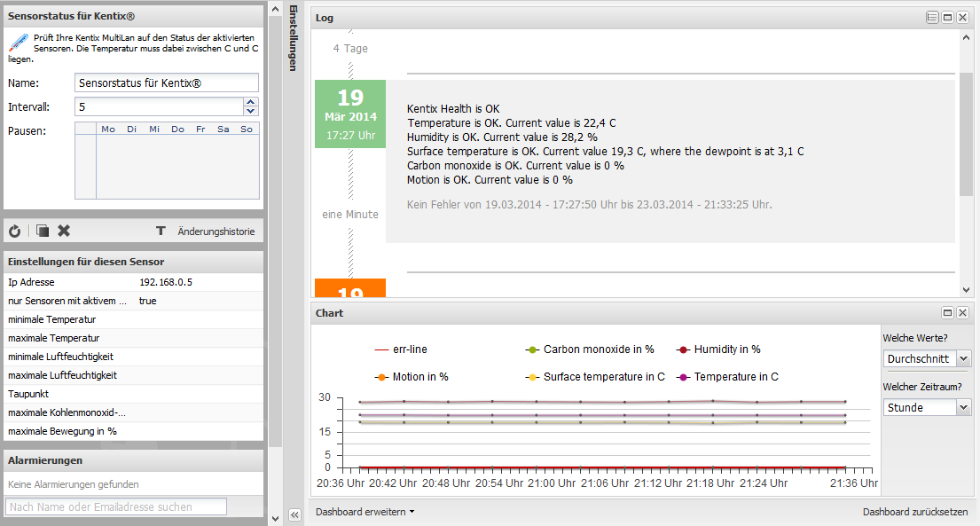Viewport: 980px width, 526px height.
Task: Maximize the Chart panel
Action: tap(947, 312)
